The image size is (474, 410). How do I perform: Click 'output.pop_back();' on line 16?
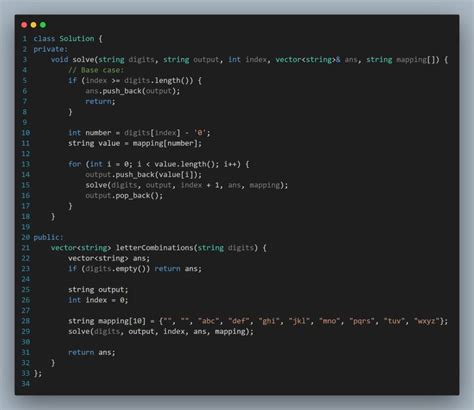tap(124, 196)
